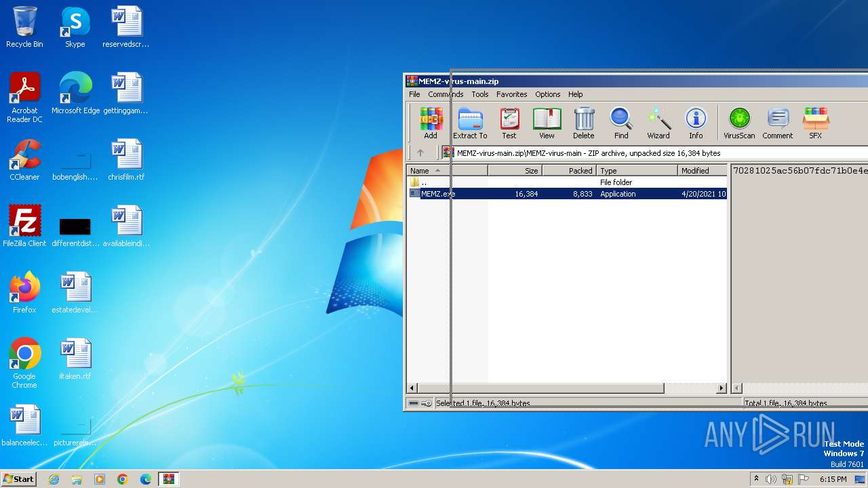Screen dimensions: 868x488
Task: Open the Windows Start menu
Action: [x=18, y=479]
